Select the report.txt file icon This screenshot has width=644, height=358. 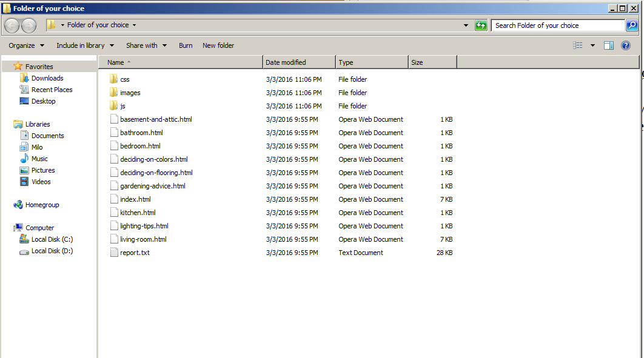click(113, 253)
